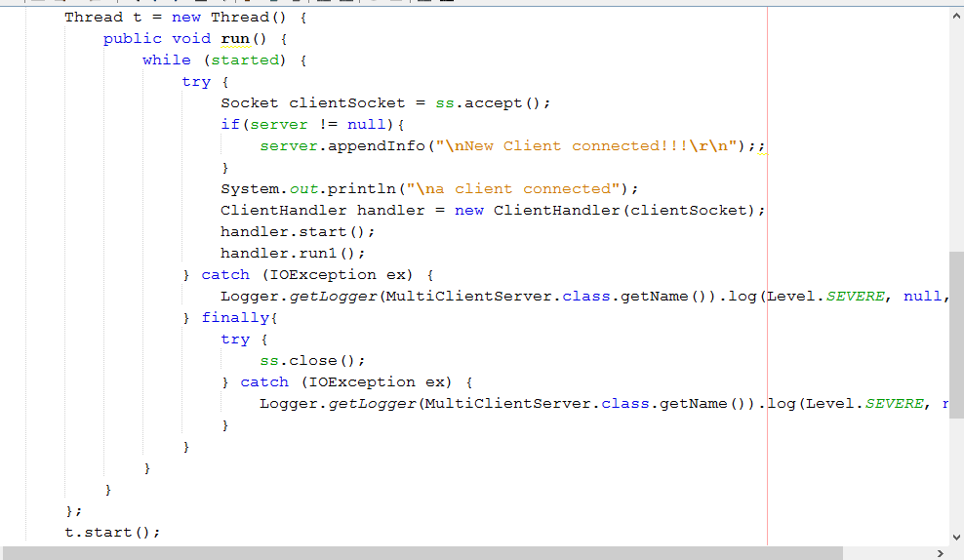964x560 pixels.
Task: Place cursor on the underlined run method name
Action: pos(235,39)
